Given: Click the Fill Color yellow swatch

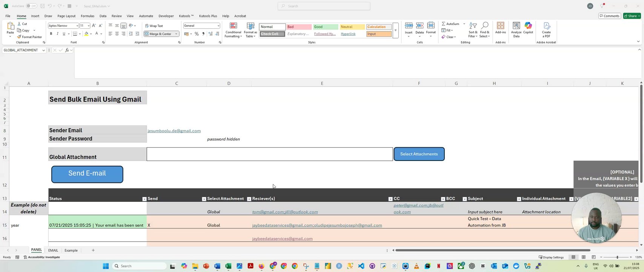Looking at the screenshot, I should (86, 34).
